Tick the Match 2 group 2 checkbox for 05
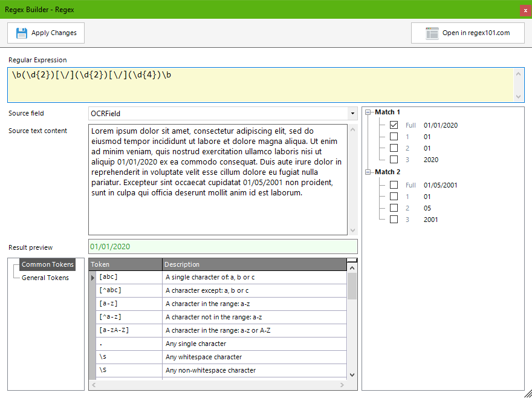The width and height of the screenshot is (532, 398). coord(394,208)
